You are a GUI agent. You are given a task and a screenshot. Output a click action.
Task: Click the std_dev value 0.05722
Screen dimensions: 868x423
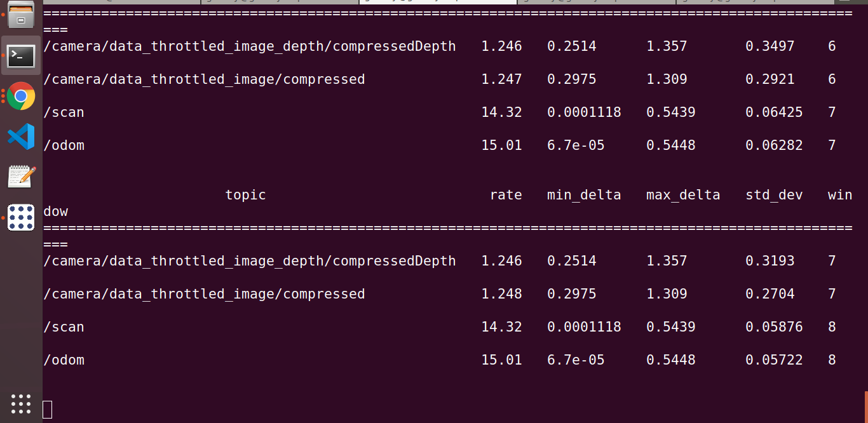coord(773,360)
